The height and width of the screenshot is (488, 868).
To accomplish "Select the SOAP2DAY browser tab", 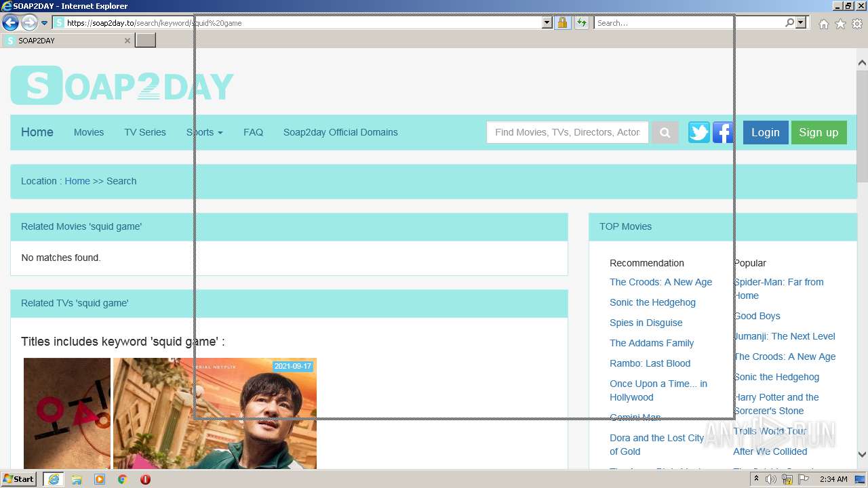I will [66, 41].
